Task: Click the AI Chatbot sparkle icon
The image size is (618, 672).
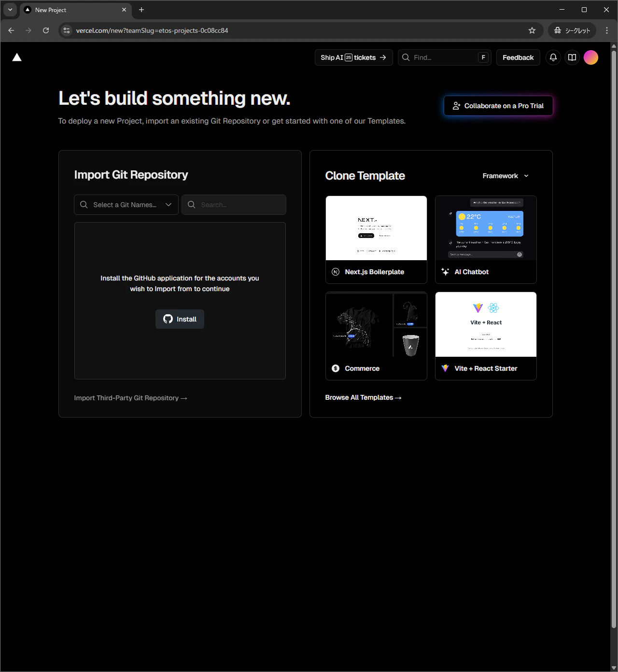Action: point(445,272)
